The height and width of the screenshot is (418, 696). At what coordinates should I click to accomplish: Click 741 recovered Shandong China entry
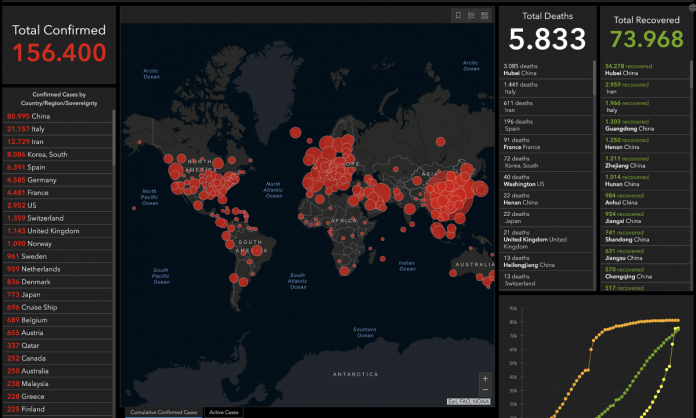[x=645, y=236]
